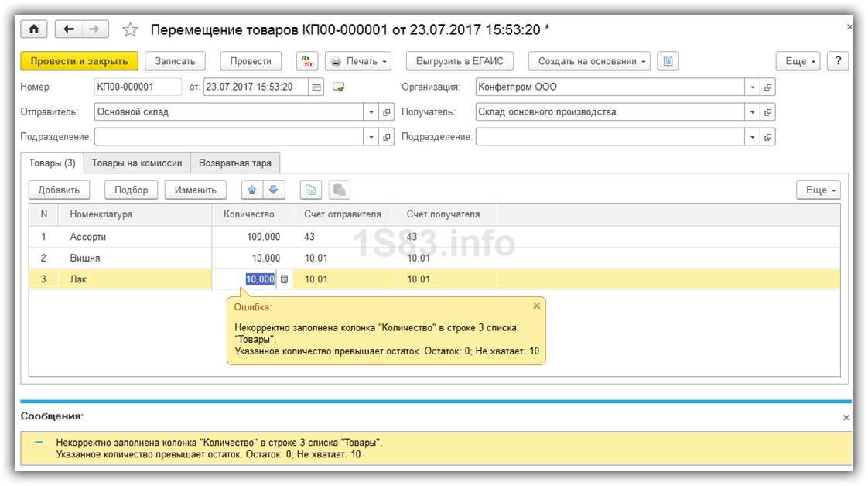Move selected row up
Image resolution: width=868 pixels, height=486 pixels.
[x=252, y=190]
